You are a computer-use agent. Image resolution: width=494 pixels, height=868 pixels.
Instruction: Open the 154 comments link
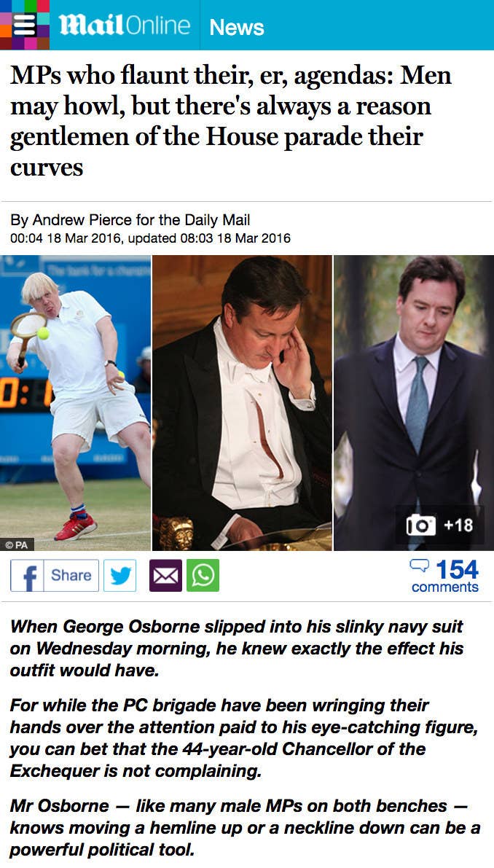click(x=444, y=576)
